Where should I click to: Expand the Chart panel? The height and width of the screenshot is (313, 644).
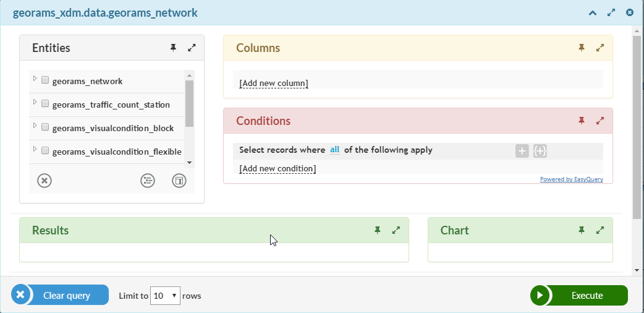(600, 230)
